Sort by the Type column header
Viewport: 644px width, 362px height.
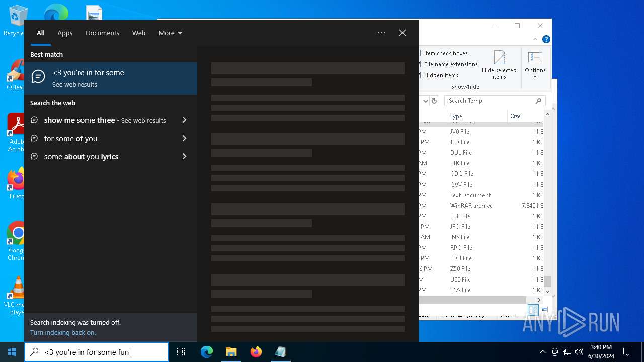[477, 116]
